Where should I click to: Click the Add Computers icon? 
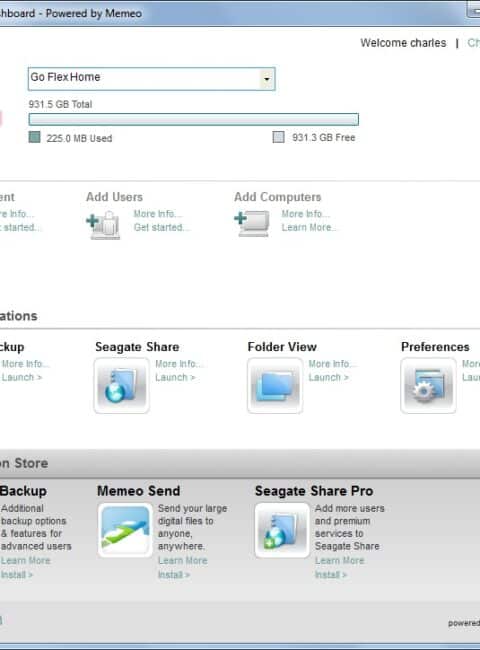(x=252, y=223)
